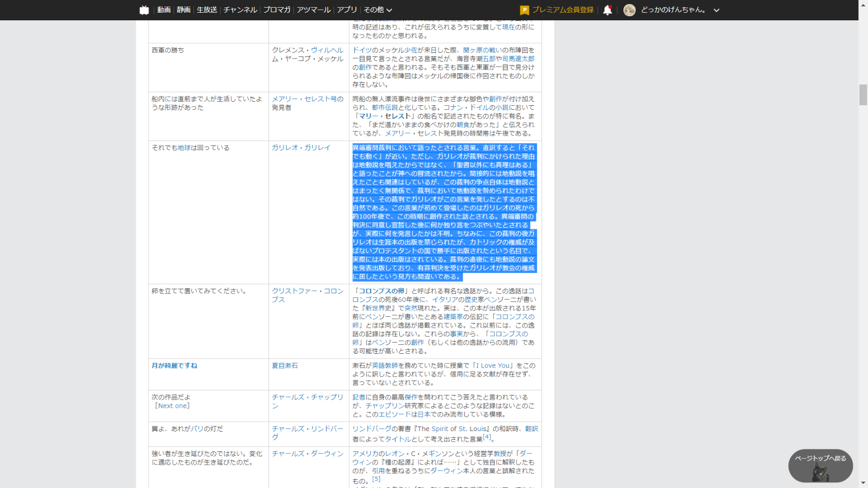The width and height of the screenshot is (868, 488).
Task: Open the チャンネル menu item
Action: (240, 10)
